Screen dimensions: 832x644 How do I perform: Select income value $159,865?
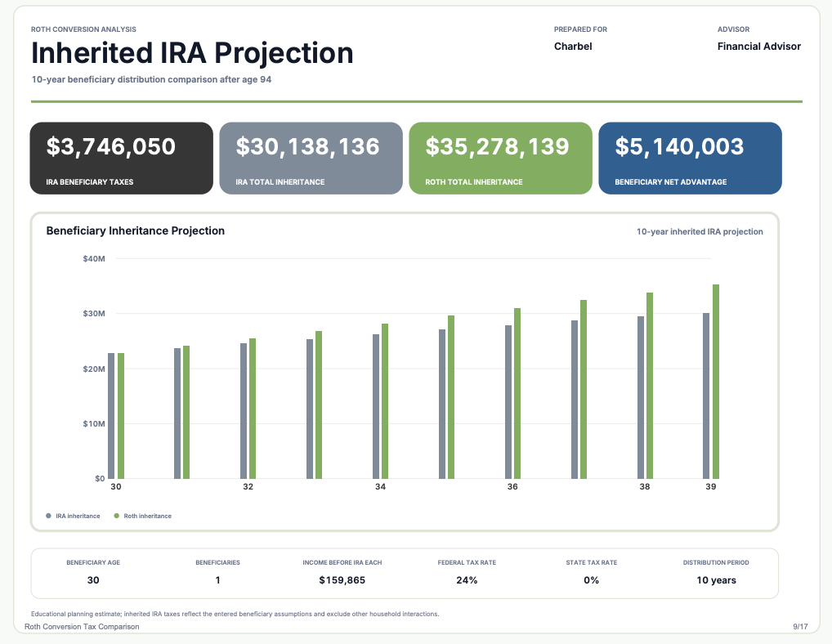[x=342, y=580]
